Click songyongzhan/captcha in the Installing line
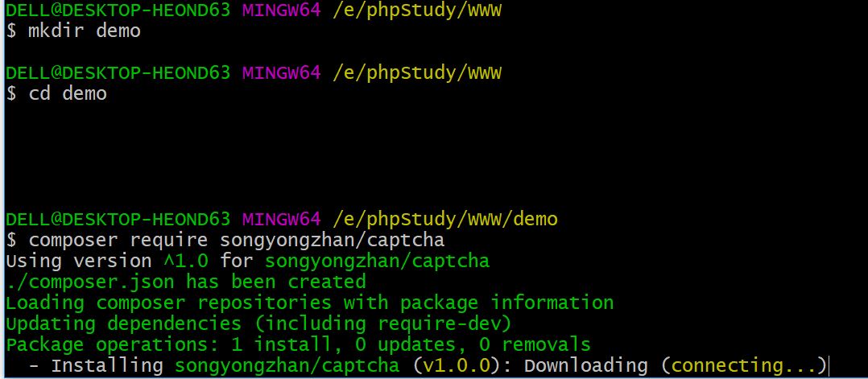868x379 pixels. pyautogui.click(x=287, y=365)
